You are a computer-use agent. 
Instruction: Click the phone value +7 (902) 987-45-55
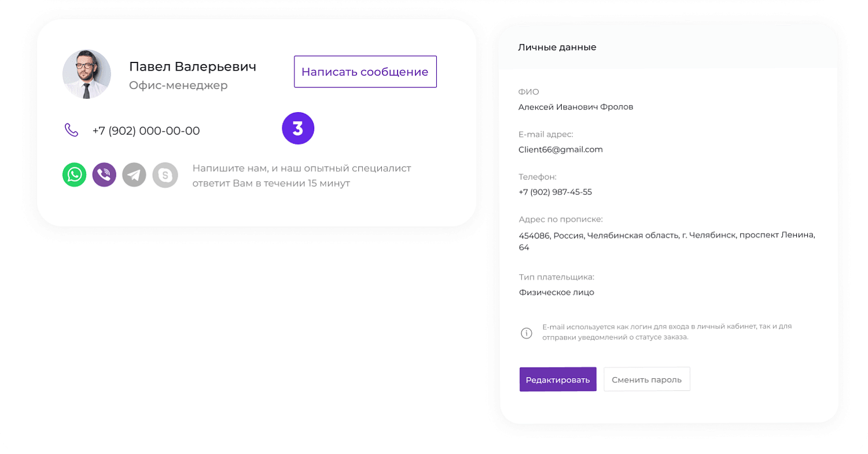pyautogui.click(x=555, y=192)
